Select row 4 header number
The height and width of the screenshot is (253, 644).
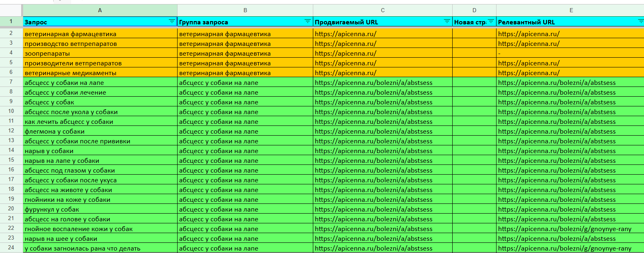11,53
